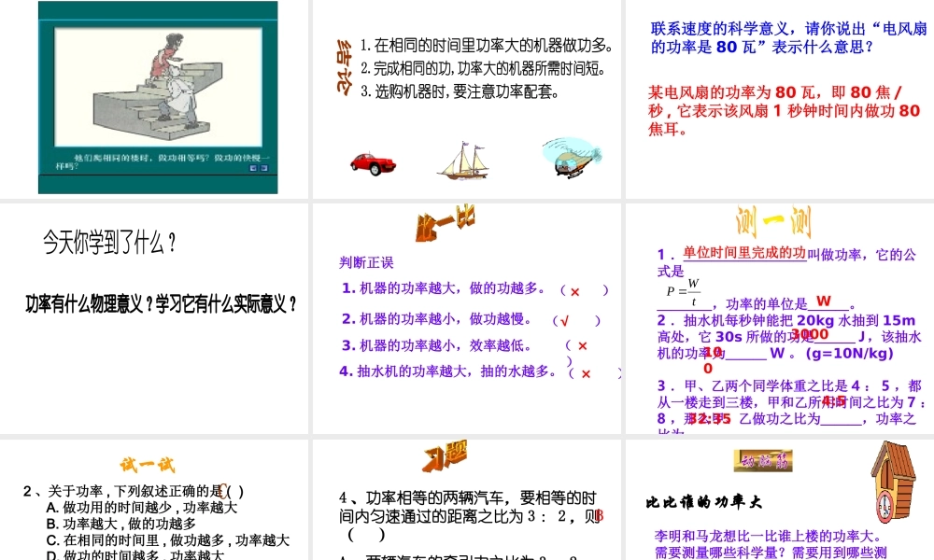Click statement 1 机器的功率越大,做的功越多
The height and width of the screenshot is (560, 934).
(444, 288)
